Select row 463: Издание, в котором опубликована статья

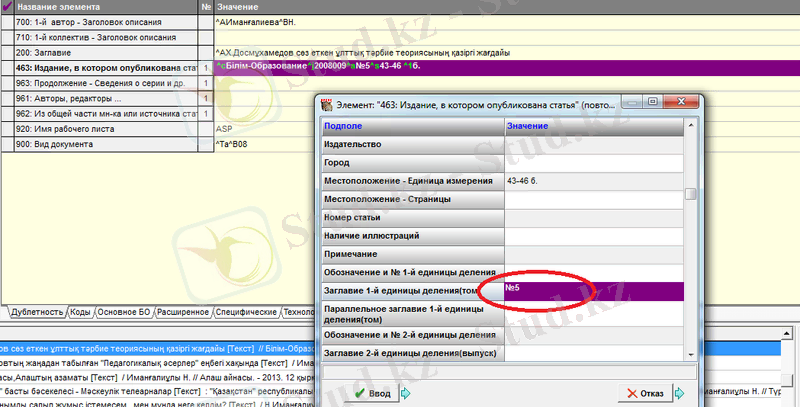pos(106,68)
